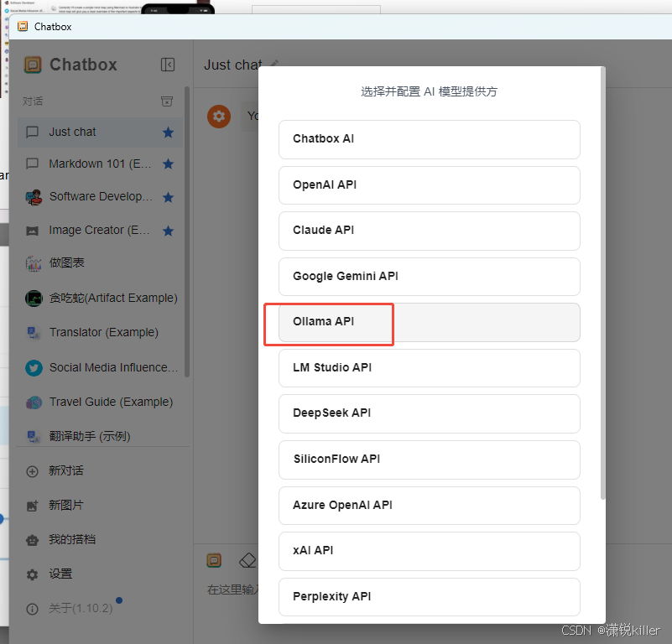Click the plus icon beside 新对话
The height and width of the screenshot is (644, 672).
(32, 471)
